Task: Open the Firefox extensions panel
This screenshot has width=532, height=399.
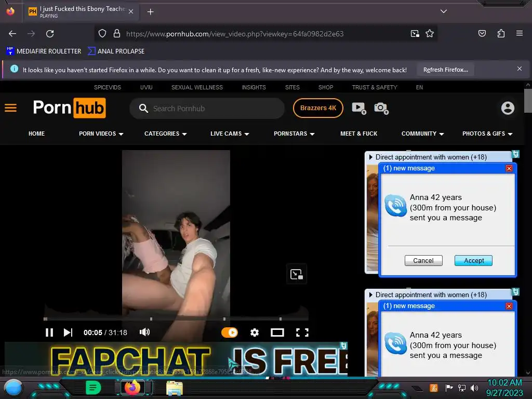Action: (501, 33)
